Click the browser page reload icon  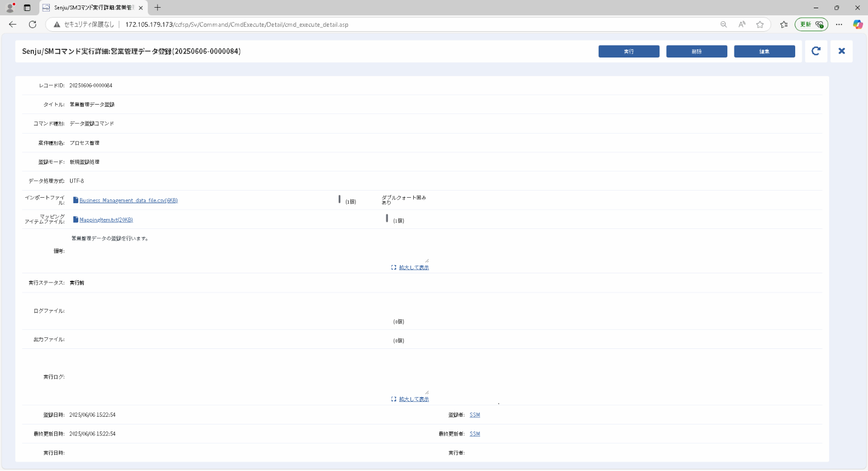click(x=32, y=24)
